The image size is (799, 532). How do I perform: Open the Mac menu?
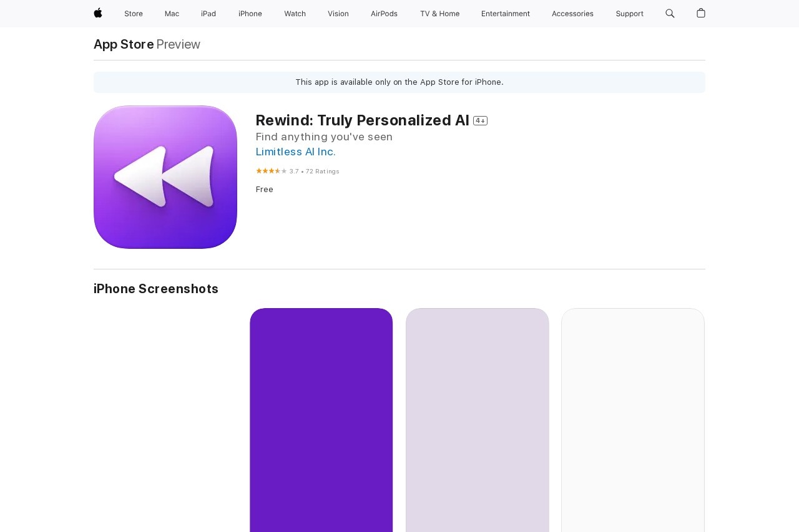pyautogui.click(x=172, y=14)
